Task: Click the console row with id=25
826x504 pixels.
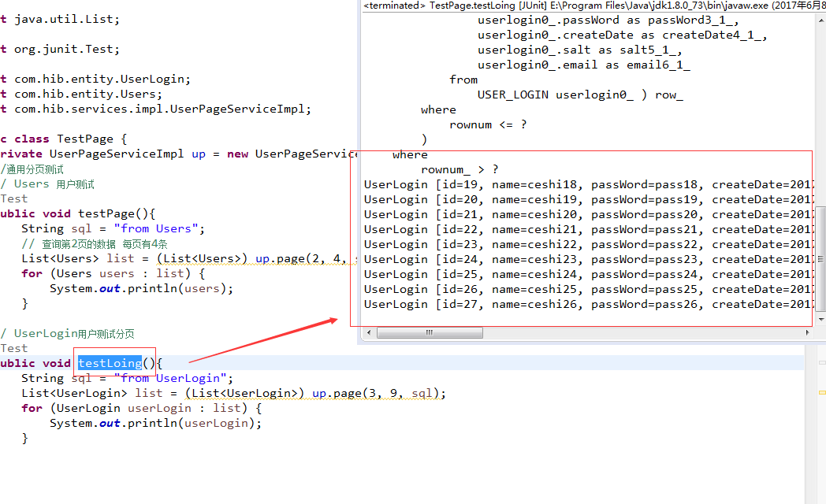Action: click(587, 275)
